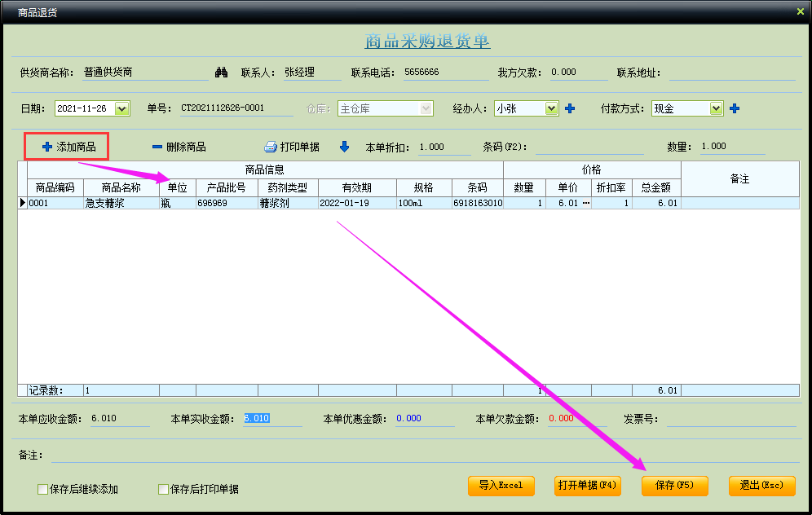This screenshot has height=515, width=812.
Task: Enable 保存后继续添加 checkbox
Action: (43, 489)
